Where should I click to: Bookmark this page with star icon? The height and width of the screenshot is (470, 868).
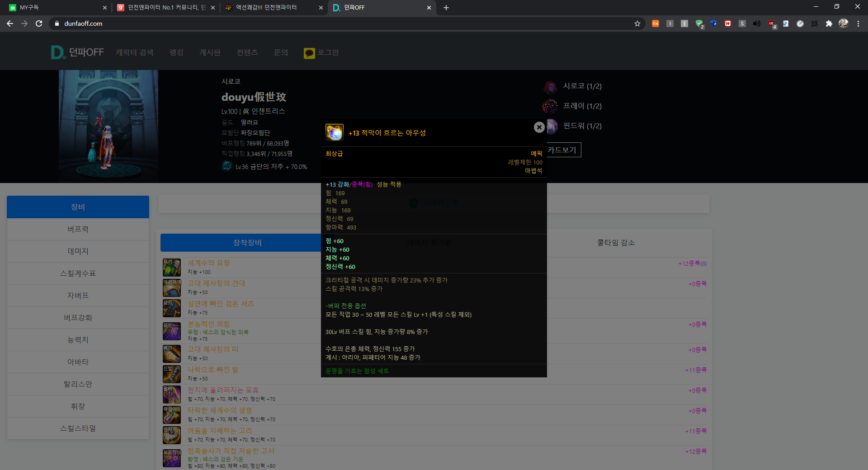click(637, 23)
